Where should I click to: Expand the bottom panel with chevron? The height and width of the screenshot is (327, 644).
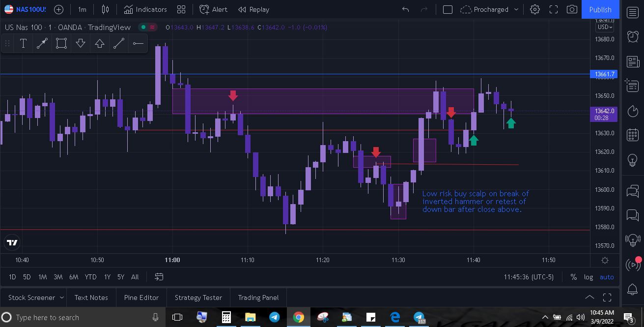click(x=589, y=297)
